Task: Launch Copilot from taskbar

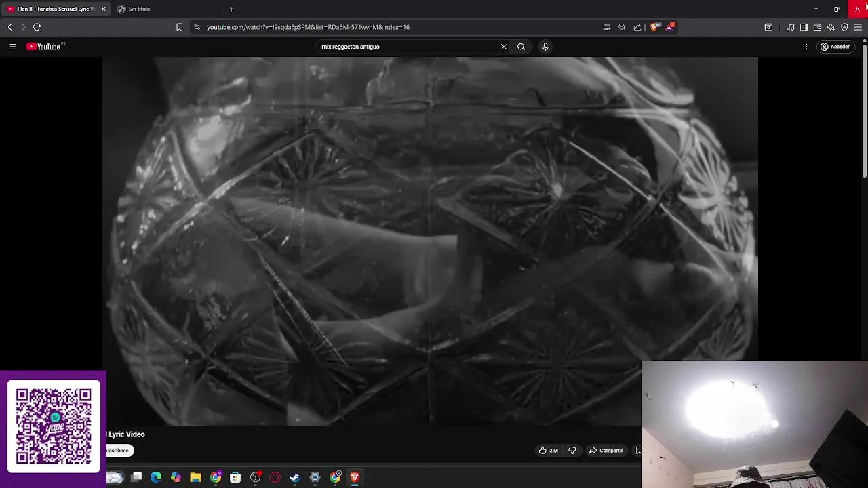Action: point(176,478)
